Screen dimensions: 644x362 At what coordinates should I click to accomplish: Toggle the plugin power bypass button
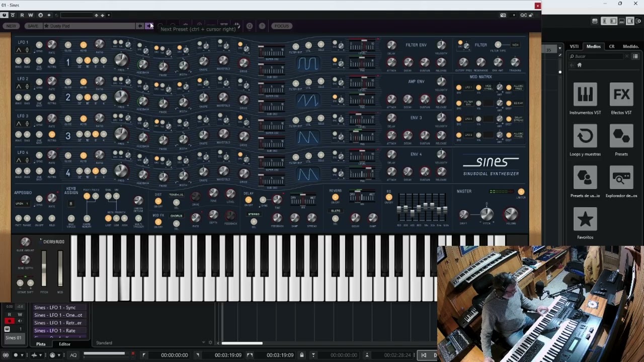coord(5,15)
